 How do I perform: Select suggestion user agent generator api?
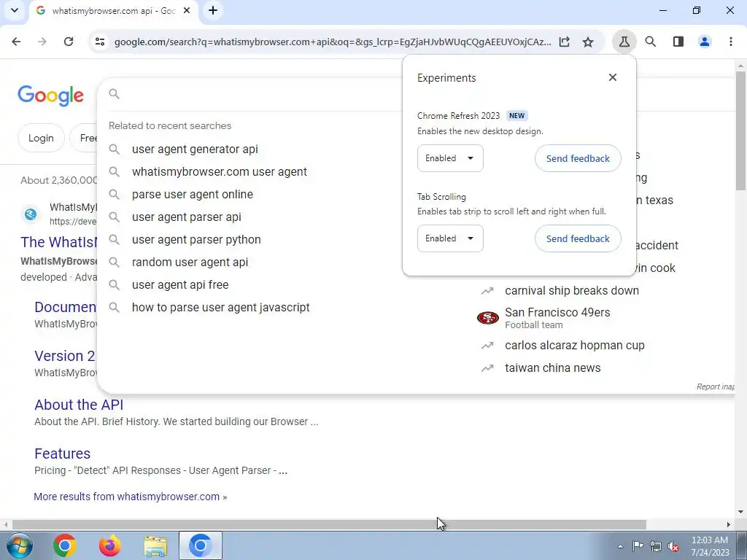point(195,149)
